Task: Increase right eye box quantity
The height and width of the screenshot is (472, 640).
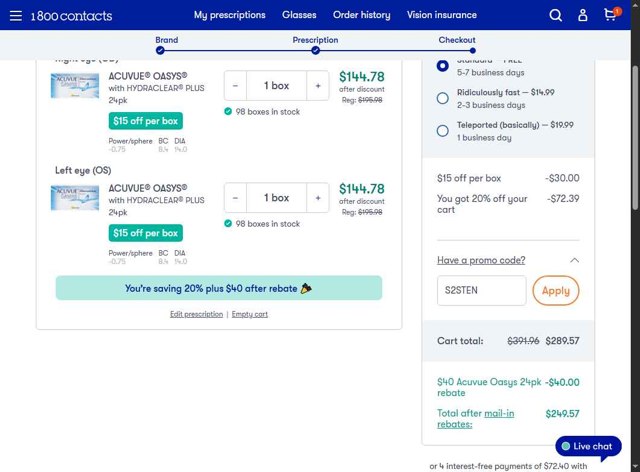Action: (x=318, y=86)
